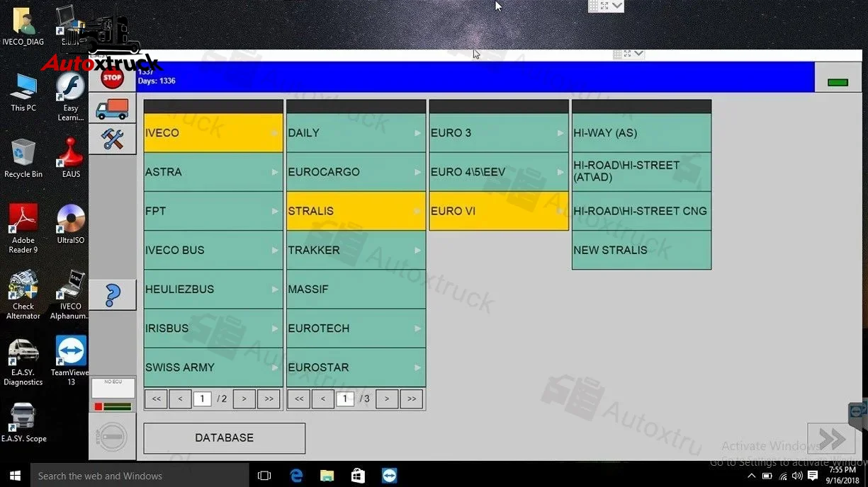Open File Explorer from taskbar
868x487 pixels.
327,476
